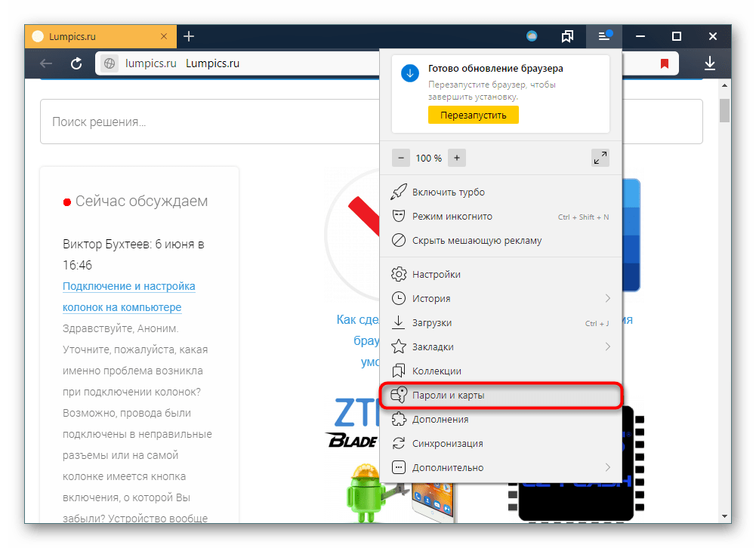
Task: Click the red bookmark icon in address bar
Action: click(665, 64)
